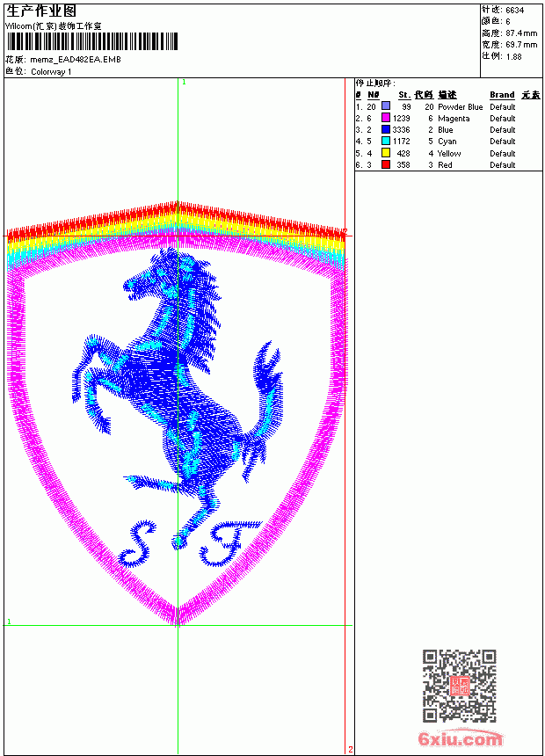545x756 pixels.
Task: Click stitch count 1172 in Cyan row
Action: coord(401,142)
